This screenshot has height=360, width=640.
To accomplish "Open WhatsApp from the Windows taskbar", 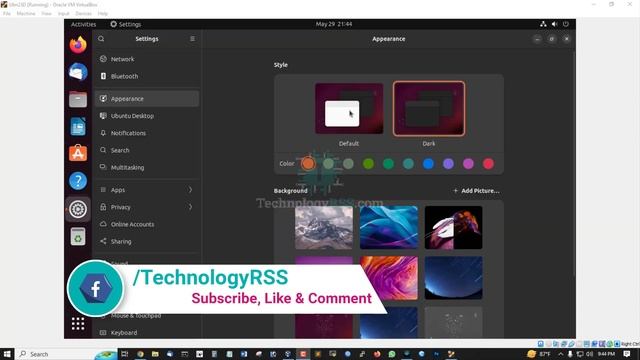I will click(392, 354).
